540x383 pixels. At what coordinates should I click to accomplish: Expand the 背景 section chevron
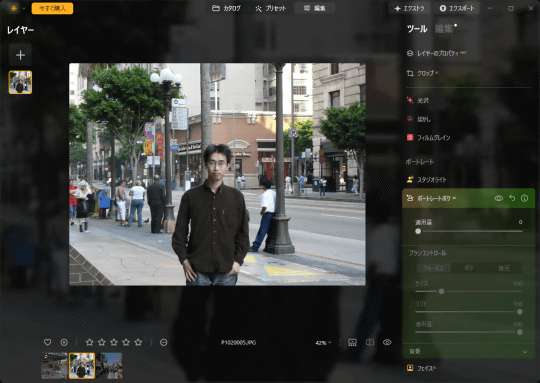pos(525,352)
